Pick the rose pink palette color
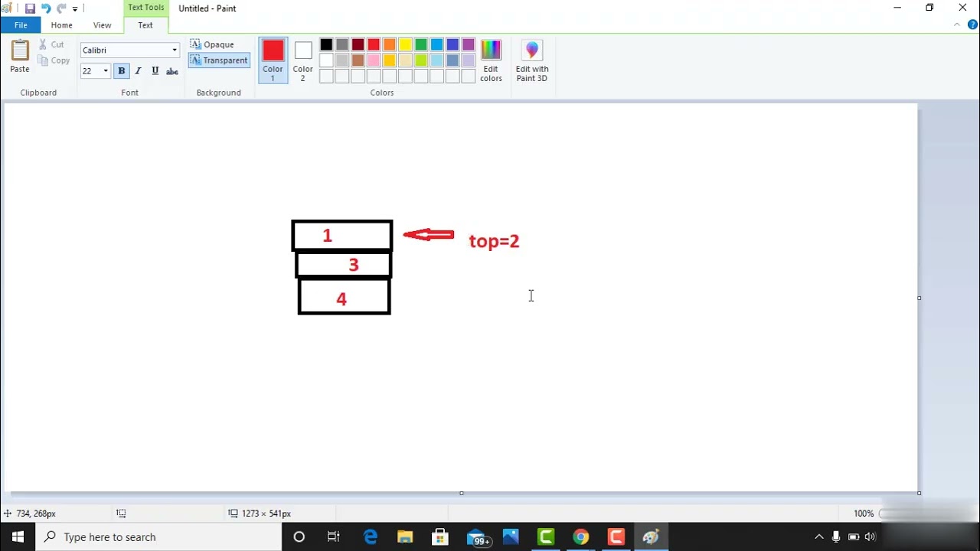 (374, 60)
